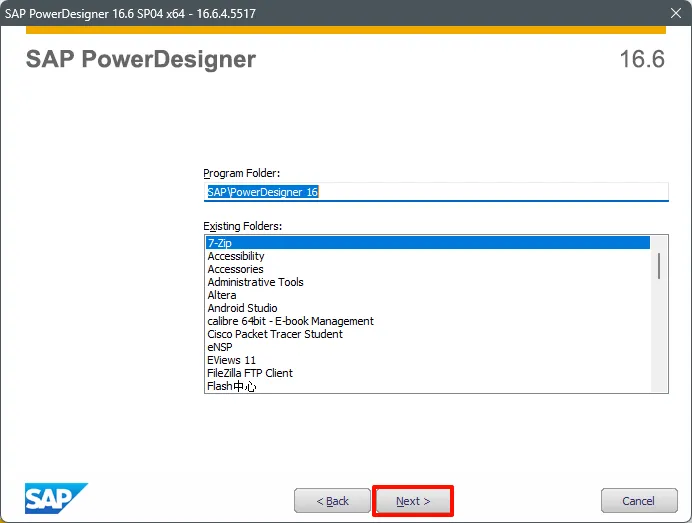Select Accessories in existing folders
Screen dimensions: 692x523
click(428, 269)
